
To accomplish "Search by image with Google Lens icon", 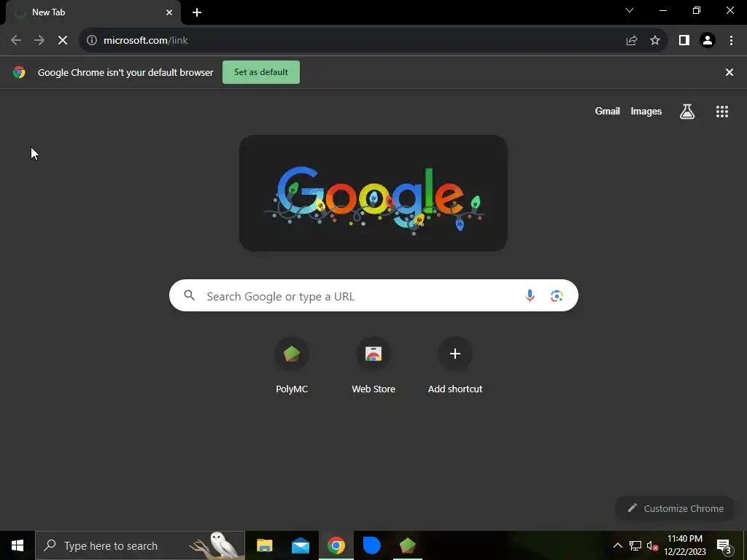I will click(557, 296).
